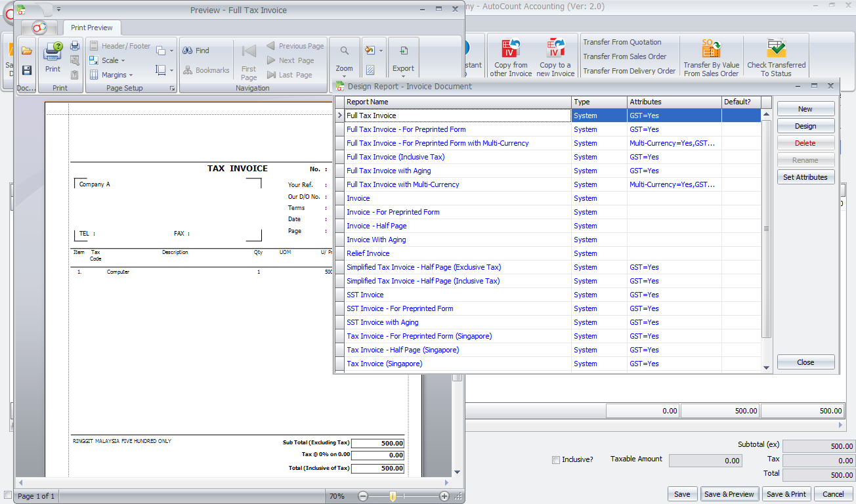856x504 pixels.
Task: Click zoom in plus icon in status bar
Action: pos(444,496)
